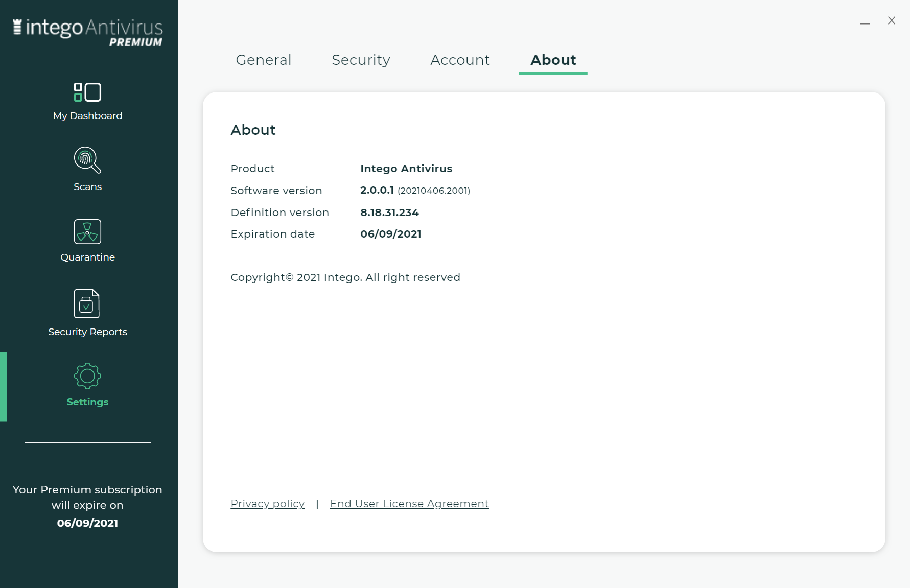Switch to the Account tab

pyautogui.click(x=460, y=60)
